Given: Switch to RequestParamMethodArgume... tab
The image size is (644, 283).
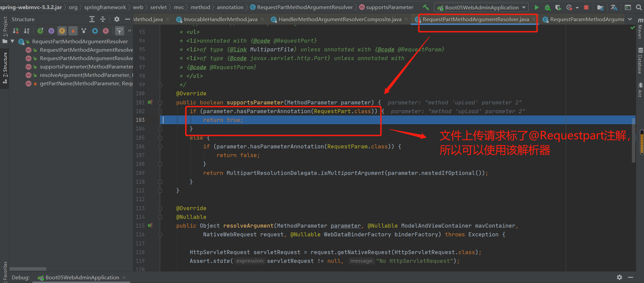Looking at the screenshot, I should tap(584, 19).
